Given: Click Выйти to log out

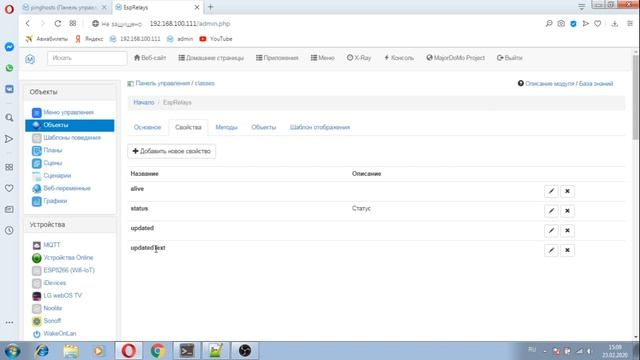Looking at the screenshot, I should (x=509, y=58).
